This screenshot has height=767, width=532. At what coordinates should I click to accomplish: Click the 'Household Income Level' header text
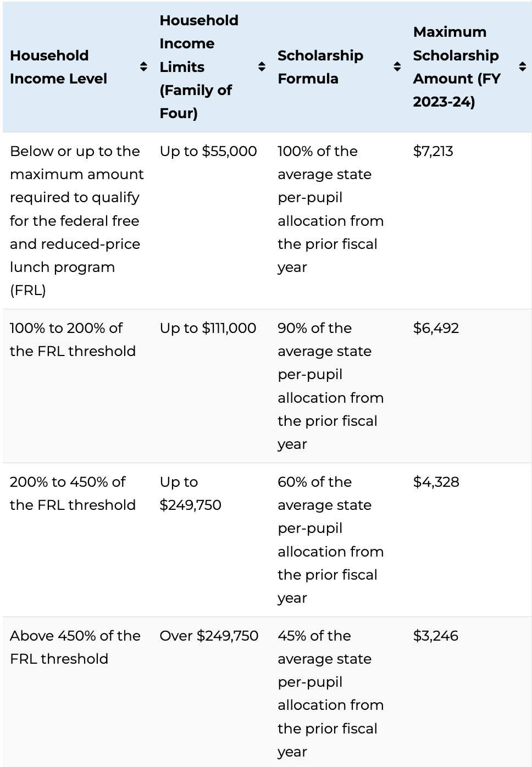click(x=58, y=67)
